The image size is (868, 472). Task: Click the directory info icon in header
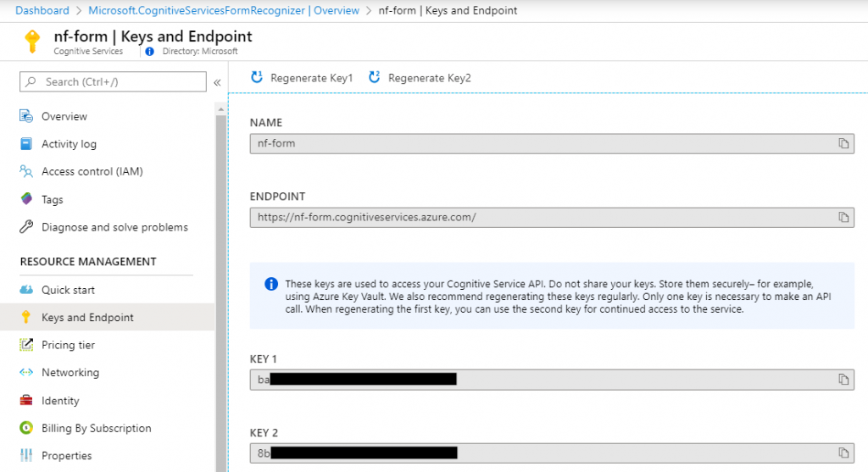149,52
